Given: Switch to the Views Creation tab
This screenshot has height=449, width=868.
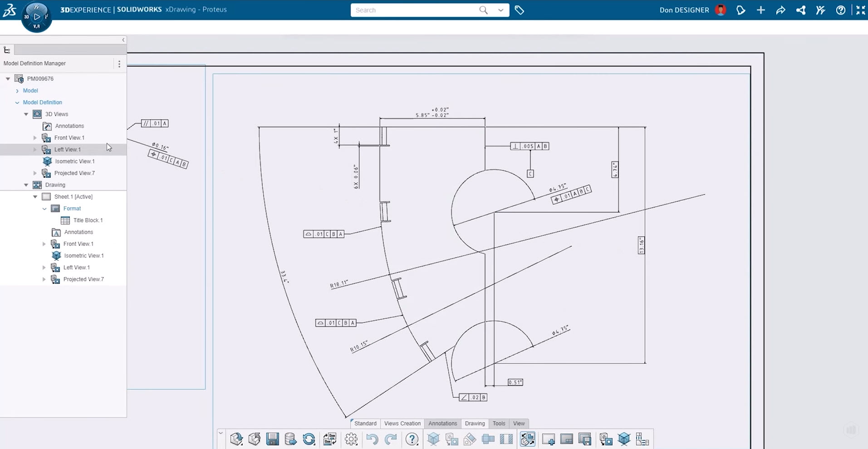Looking at the screenshot, I should coord(402,424).
